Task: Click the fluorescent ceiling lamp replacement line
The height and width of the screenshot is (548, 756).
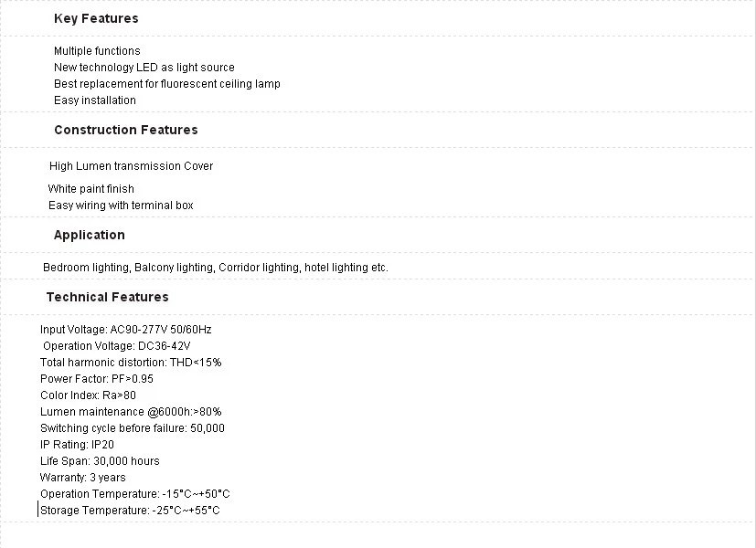Action: 166,84
